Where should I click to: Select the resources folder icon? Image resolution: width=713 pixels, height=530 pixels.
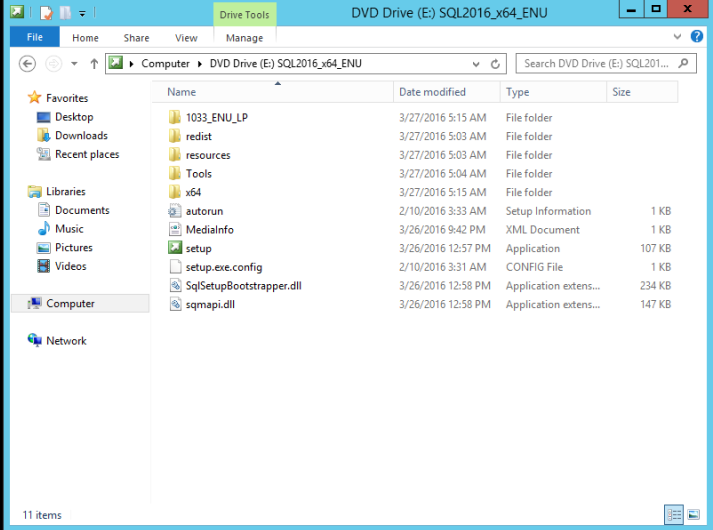coord(175,155)
